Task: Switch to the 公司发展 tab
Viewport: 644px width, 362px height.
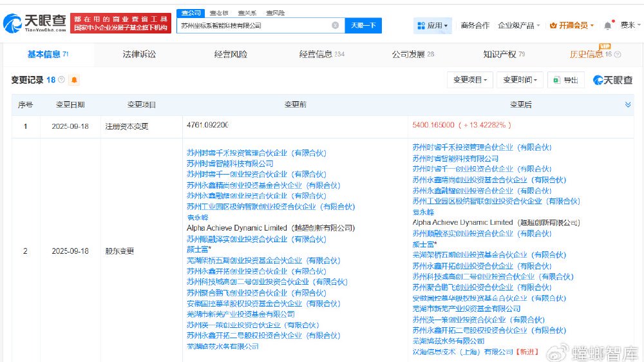Action: (x=413, y=54)
